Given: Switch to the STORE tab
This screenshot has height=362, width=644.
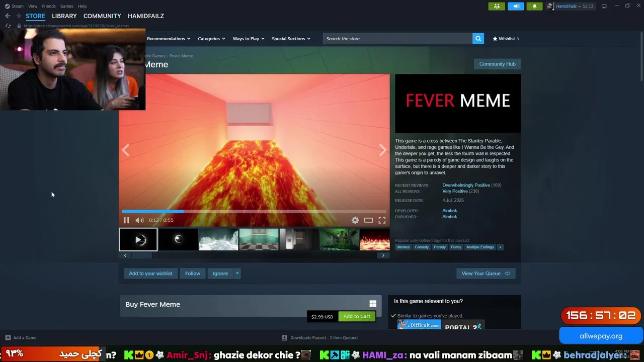Looking at the screenshot, I should [35, 16].
